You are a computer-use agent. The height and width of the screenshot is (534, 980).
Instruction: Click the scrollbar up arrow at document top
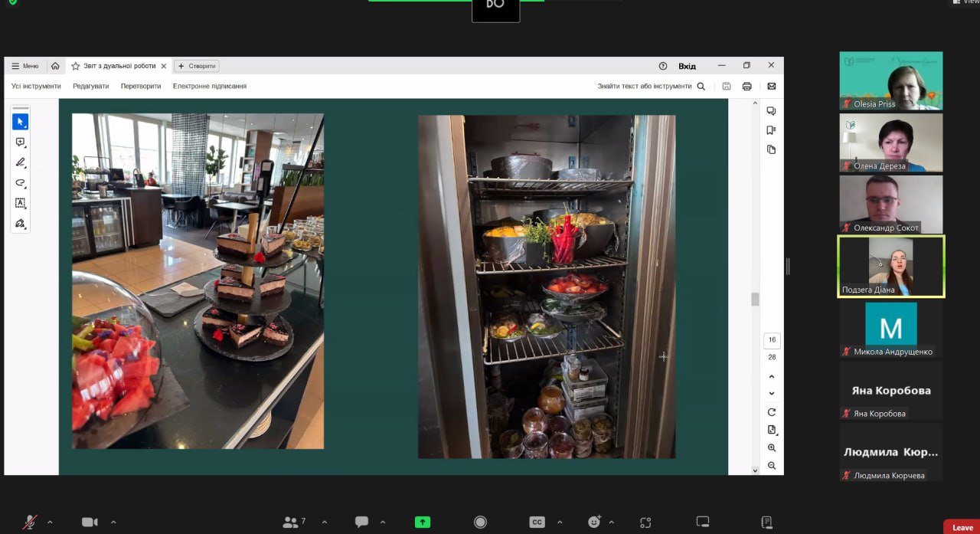755,103
